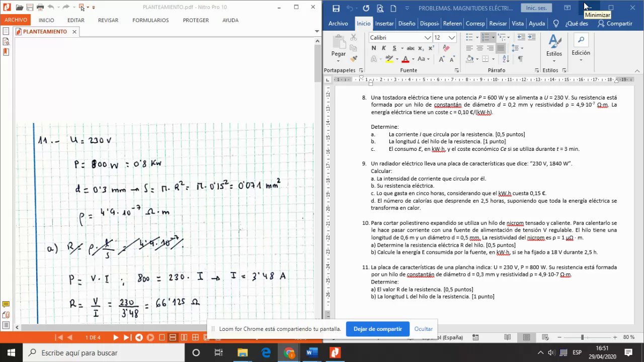Open Word search in Edición group

point(581,40)
